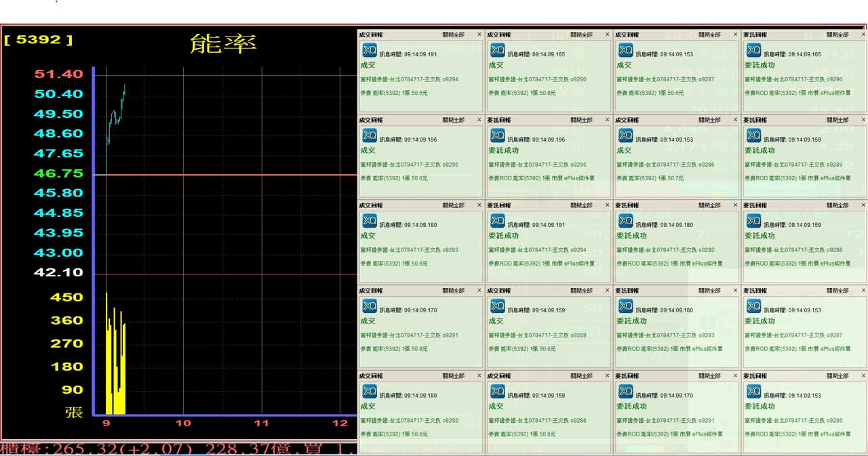Click XQ icon in 成交 o9290 popup
This screenshot has height=456, width=868.
click(498, 50)
